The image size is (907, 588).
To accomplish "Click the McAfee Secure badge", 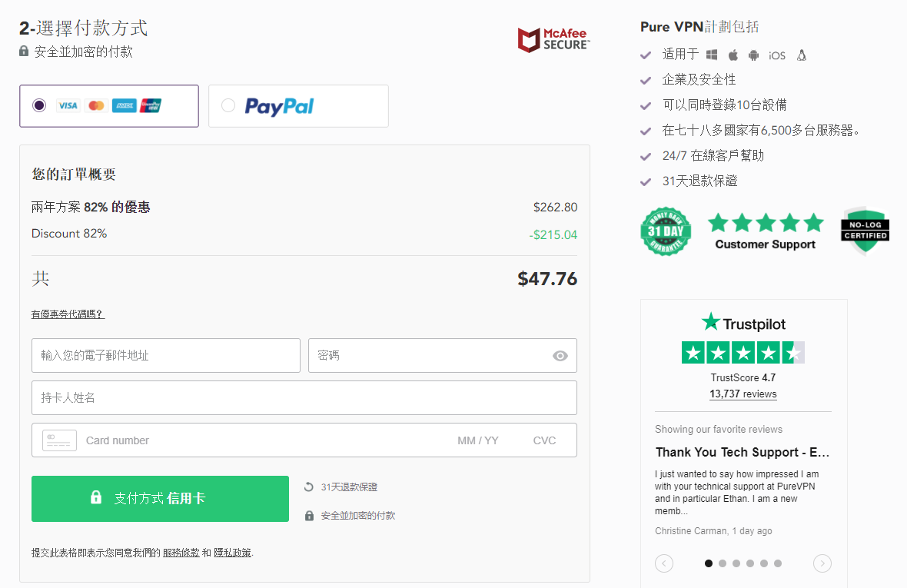I will [x=553, y=40].
